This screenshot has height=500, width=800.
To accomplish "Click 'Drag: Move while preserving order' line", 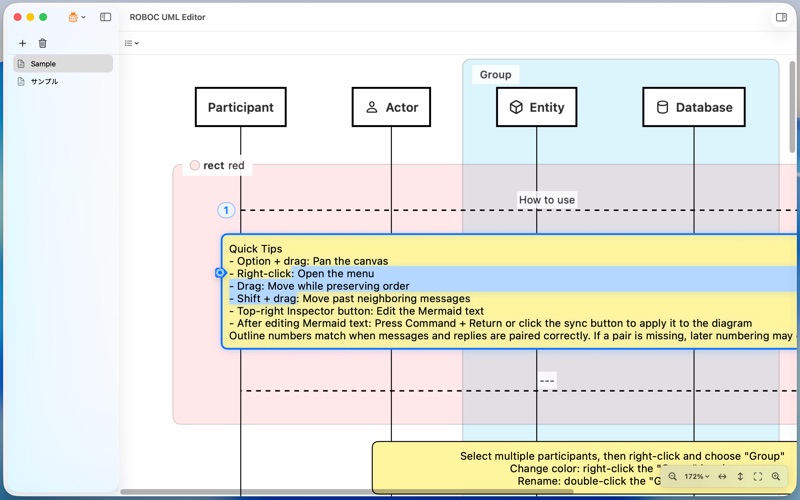I will coord(319,286).
